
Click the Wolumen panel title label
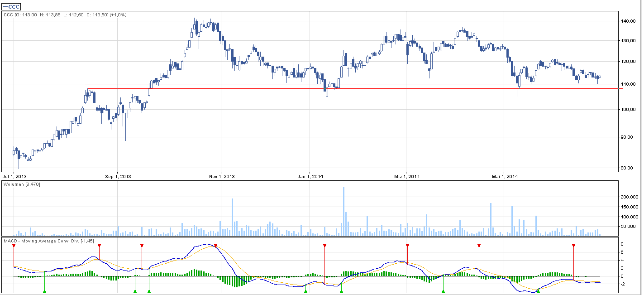click(x=22, y=184)
